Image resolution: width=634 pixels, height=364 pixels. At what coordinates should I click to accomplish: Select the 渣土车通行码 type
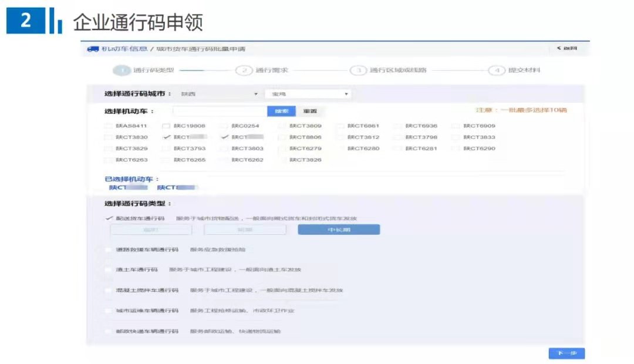pos(108,270)
